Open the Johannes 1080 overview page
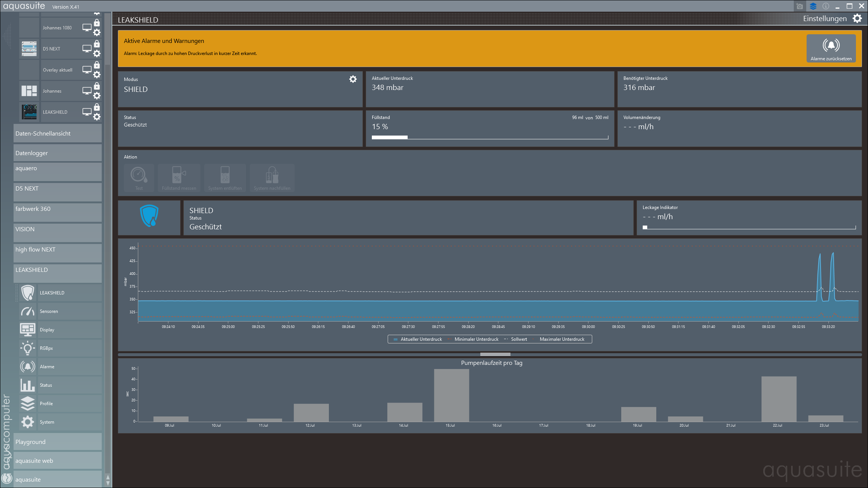The image size is (868, 488). 57,28
